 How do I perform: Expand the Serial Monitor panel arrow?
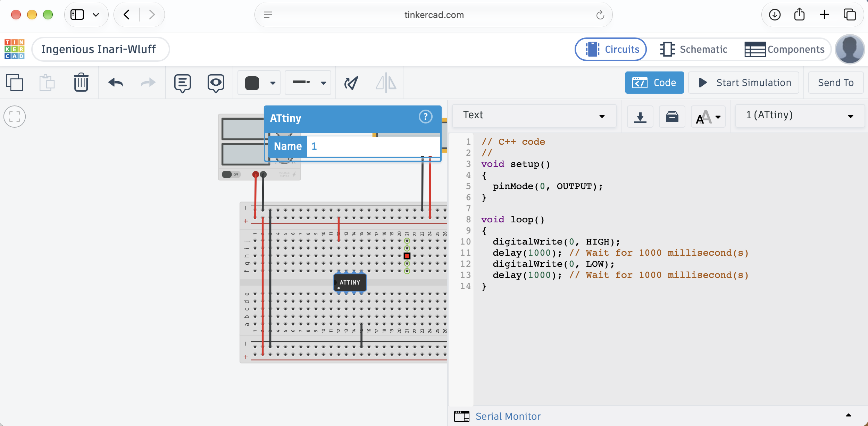[849, 415]
